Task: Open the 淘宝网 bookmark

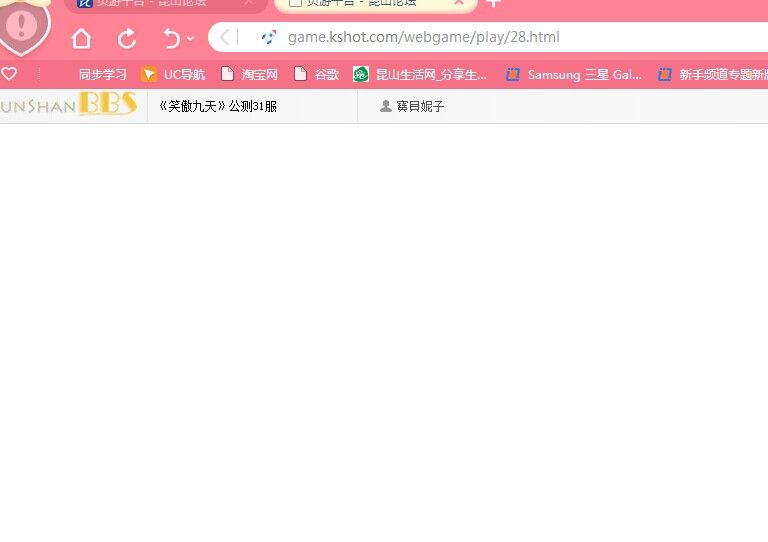Action: coord(250,74)
